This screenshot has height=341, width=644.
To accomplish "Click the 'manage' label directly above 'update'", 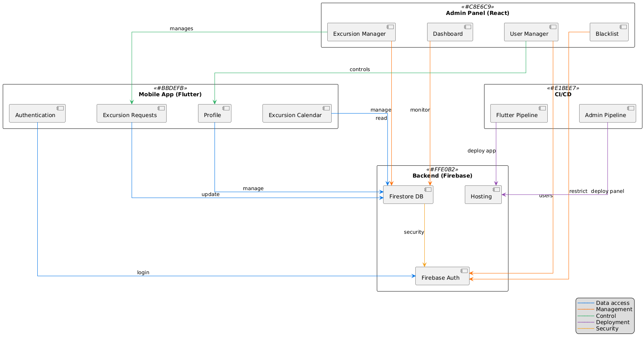I will 253,189.
